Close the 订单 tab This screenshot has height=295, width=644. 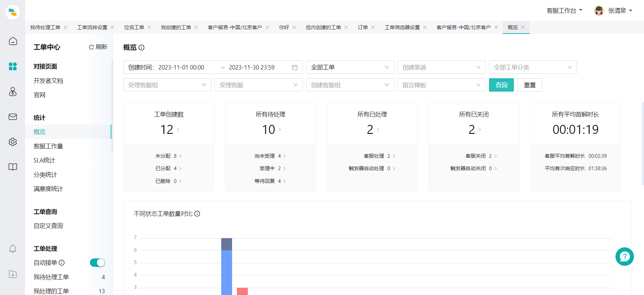click(373, 28)
